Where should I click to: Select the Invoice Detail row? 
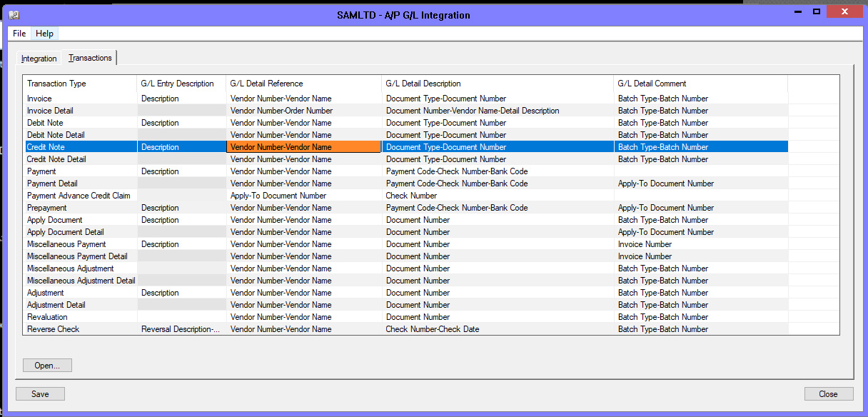405,111
